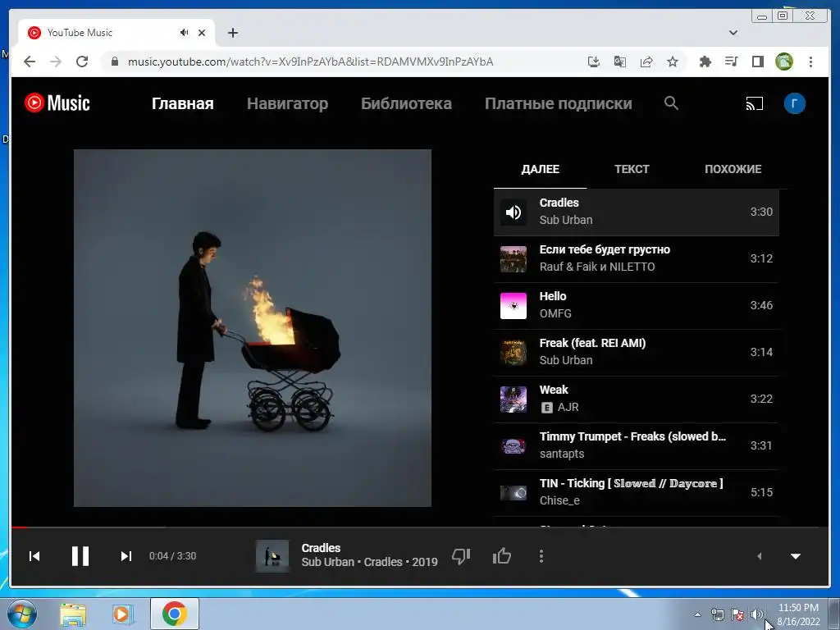
Task: Open the account avatar menu
Action: coord(794,103)
